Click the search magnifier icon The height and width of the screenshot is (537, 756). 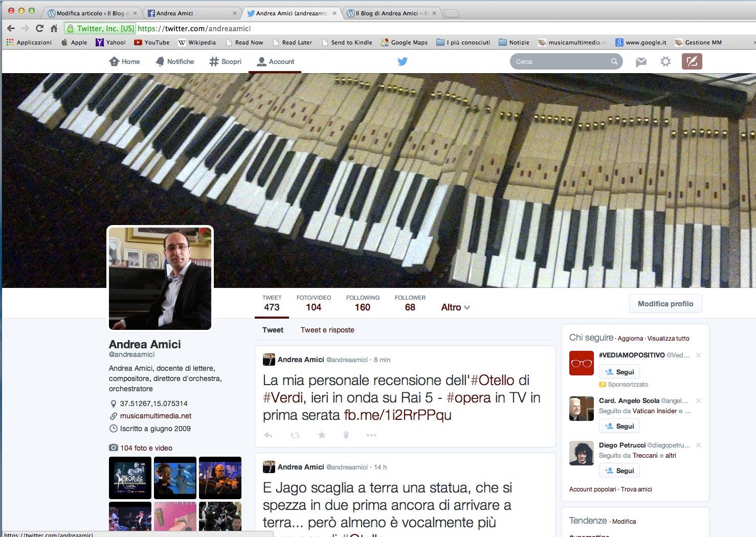[614, 61]
